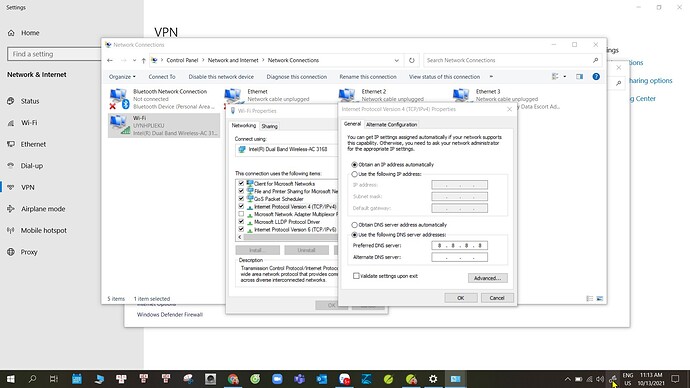Open Networking tab in Wi-Fi Properties
690x388 pixels.
244,126
